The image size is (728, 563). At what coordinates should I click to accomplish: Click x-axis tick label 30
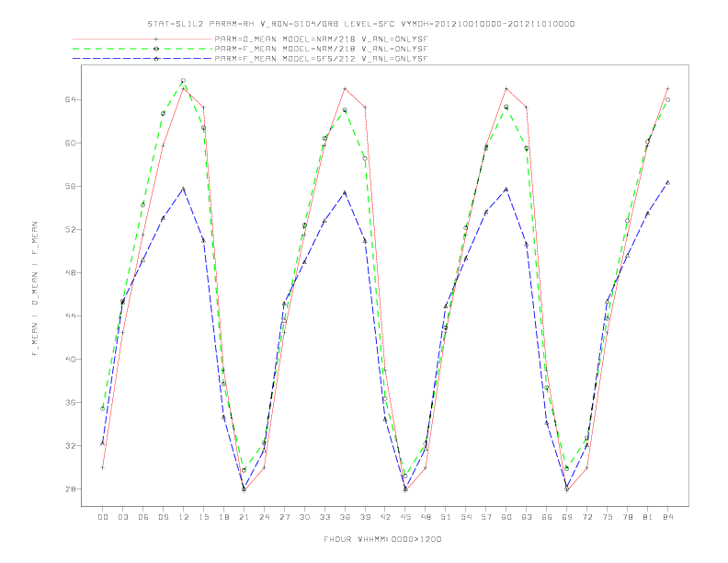pyautogui.click(x=304, y=517)
